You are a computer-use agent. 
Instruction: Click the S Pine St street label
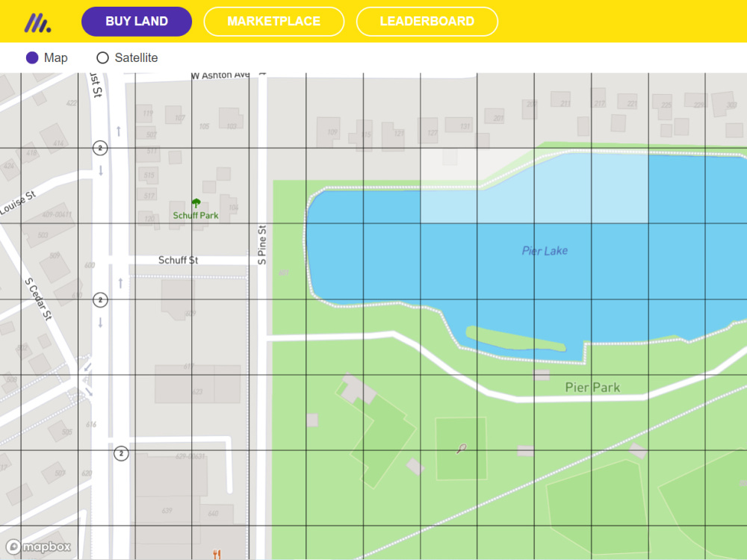[x=262, y=245]
